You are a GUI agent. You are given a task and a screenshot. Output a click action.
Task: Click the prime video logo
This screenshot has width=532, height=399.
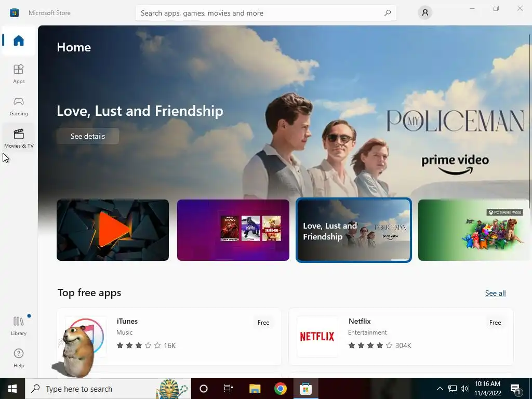point(455,165)
